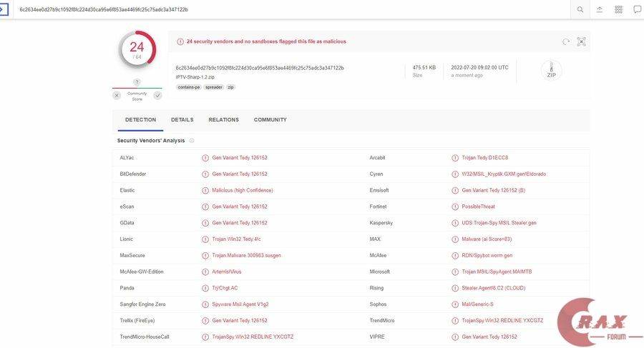Click the Arcabit vendor name
Viewport: 644px width, 348px height.
(377, 158)
